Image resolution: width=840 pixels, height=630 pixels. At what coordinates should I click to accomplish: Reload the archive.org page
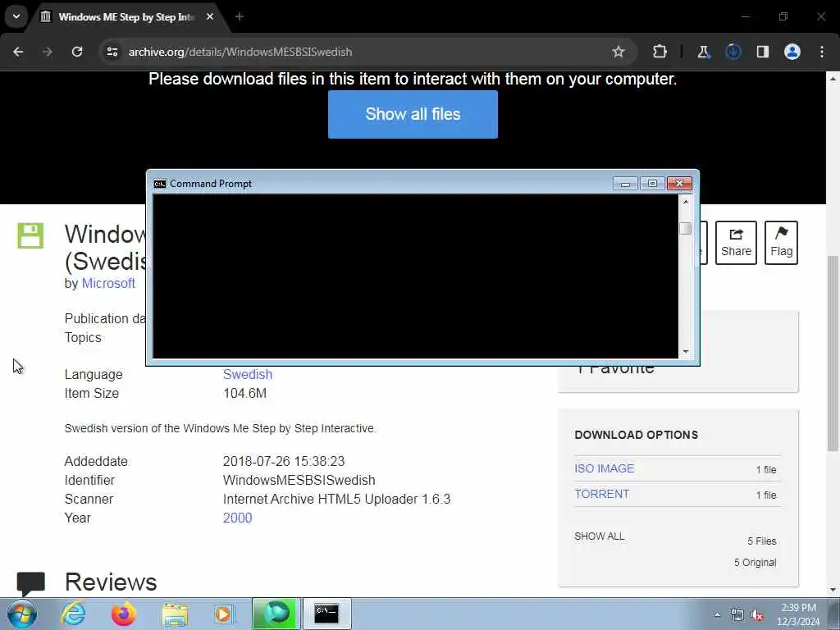(77, 52)
